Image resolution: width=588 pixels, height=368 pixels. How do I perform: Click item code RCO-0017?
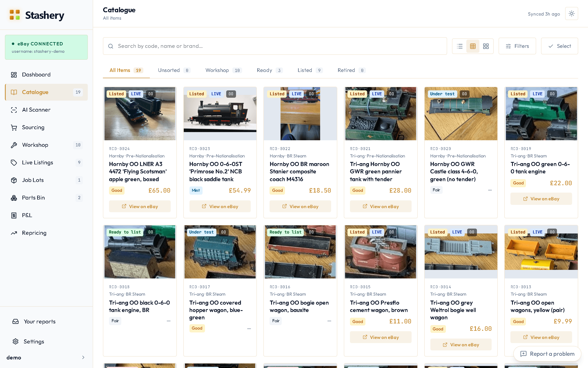pos(200,287)
